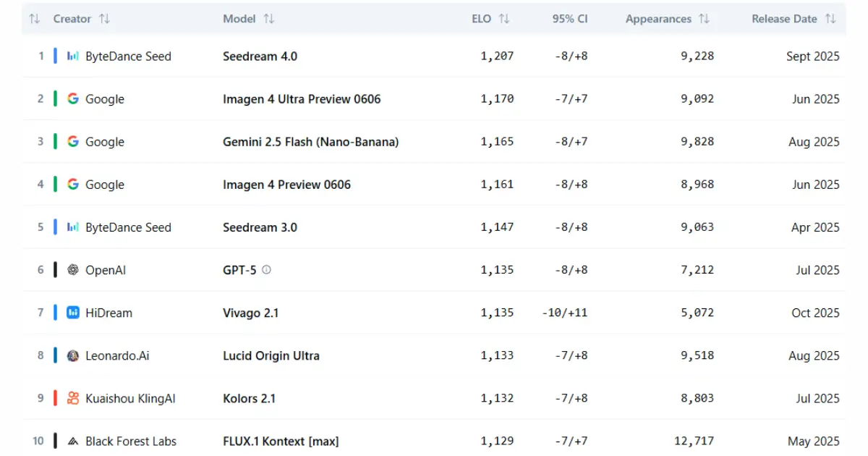Sort table by Creator column arrows
868x456 pixels.
point(104,19)
